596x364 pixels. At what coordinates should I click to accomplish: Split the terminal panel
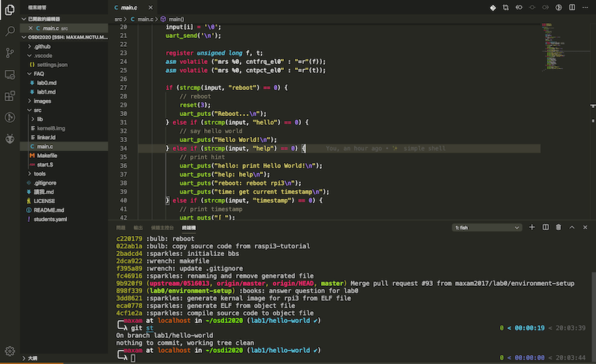545,227
